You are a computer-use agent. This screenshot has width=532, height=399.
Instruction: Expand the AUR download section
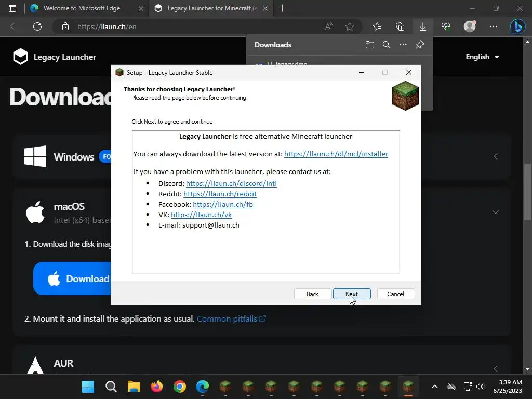(495, 369)
